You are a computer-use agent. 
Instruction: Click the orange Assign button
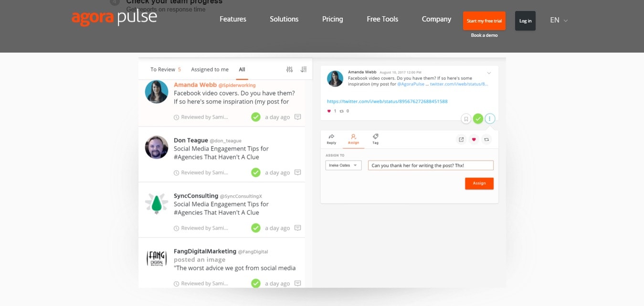[479, 183]
